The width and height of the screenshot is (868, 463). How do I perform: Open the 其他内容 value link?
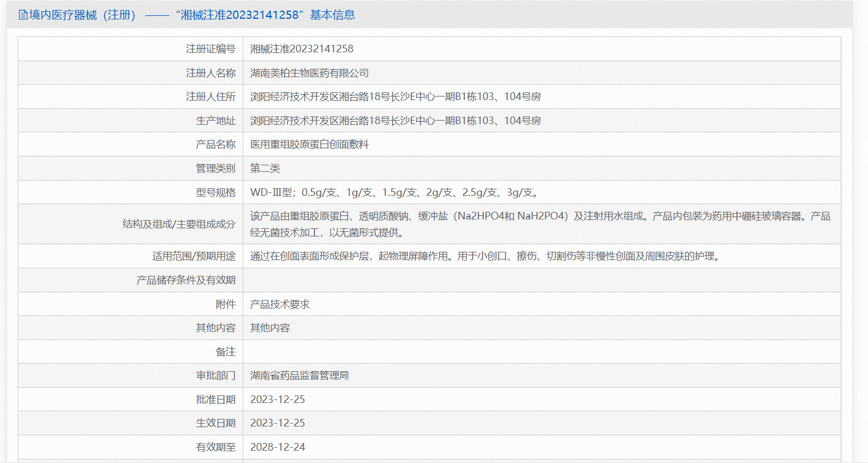tap(270, 328)
